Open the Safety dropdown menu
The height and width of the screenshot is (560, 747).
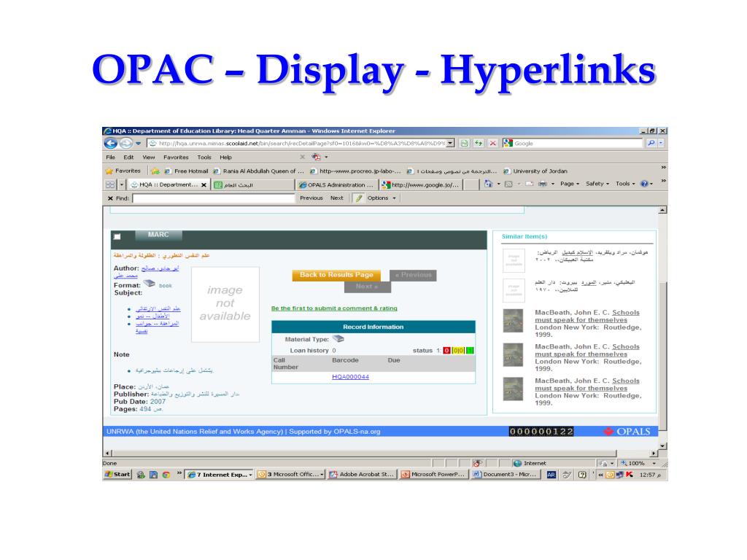tap(597, 184)
